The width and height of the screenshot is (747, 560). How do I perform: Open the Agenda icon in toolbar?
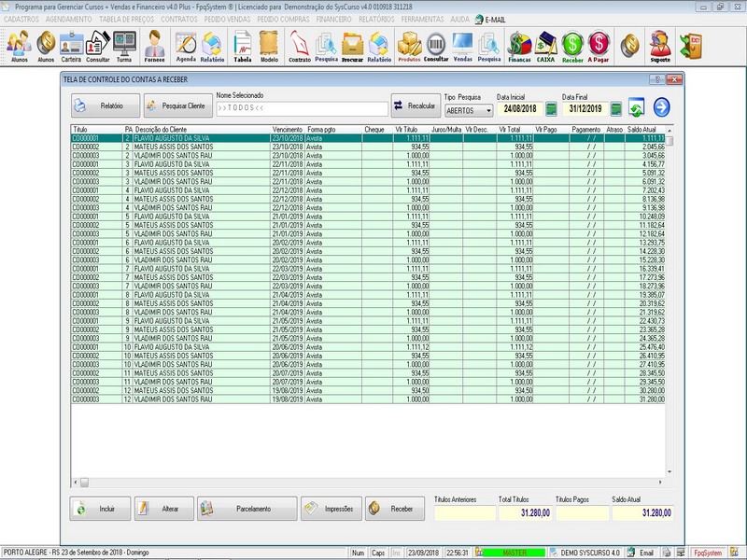tap(186, 45)
